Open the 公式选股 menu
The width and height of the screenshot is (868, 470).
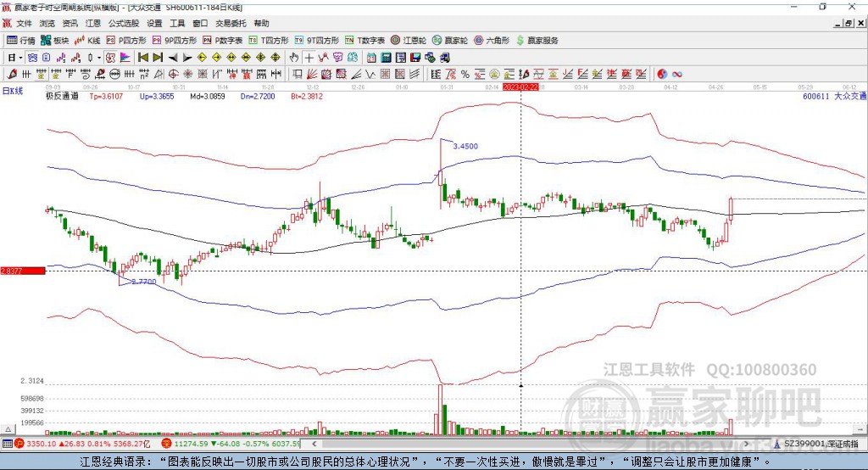pos(124,23)
